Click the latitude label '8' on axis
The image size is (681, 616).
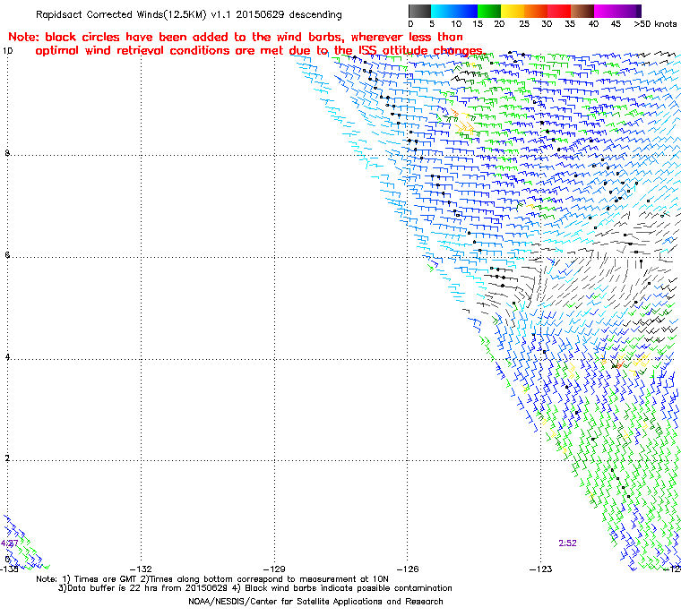[x=7, y=153]
